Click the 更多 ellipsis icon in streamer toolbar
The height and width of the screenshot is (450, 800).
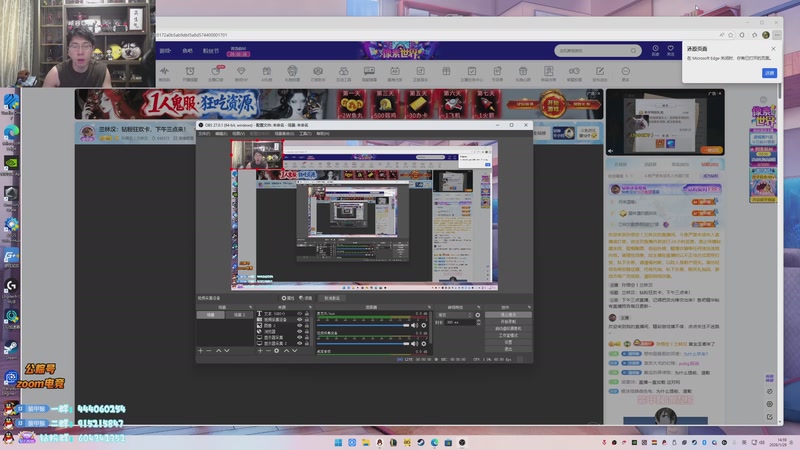pos(626,73)
